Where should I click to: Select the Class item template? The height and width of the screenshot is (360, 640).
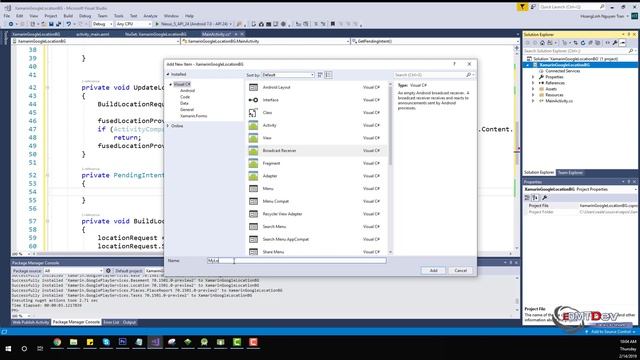316,113
